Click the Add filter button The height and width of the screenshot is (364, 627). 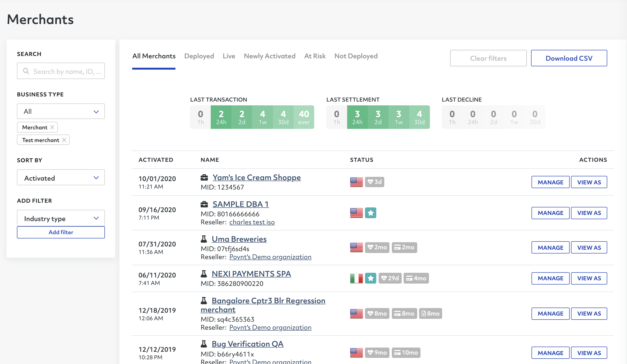pos(61,232)
